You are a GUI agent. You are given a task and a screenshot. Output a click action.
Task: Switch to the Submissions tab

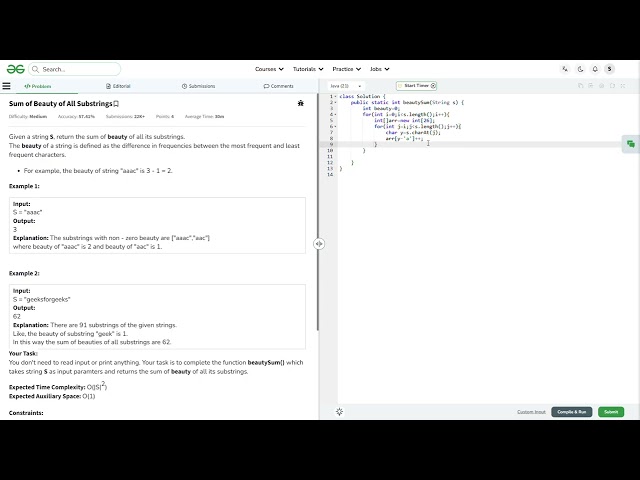coord(198,86)
